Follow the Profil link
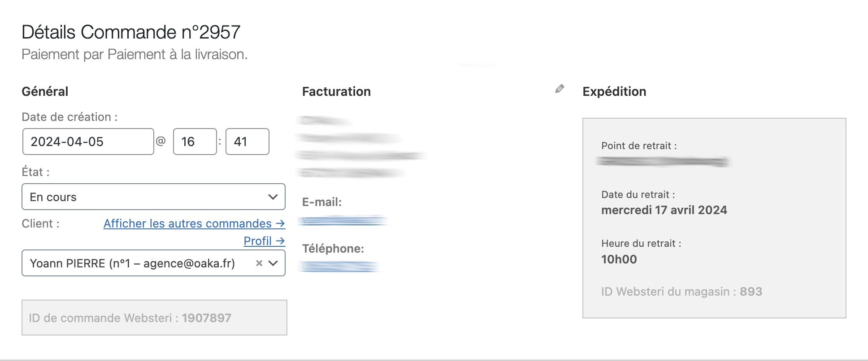This screenshot has width=868, height=361. [264, 241]
